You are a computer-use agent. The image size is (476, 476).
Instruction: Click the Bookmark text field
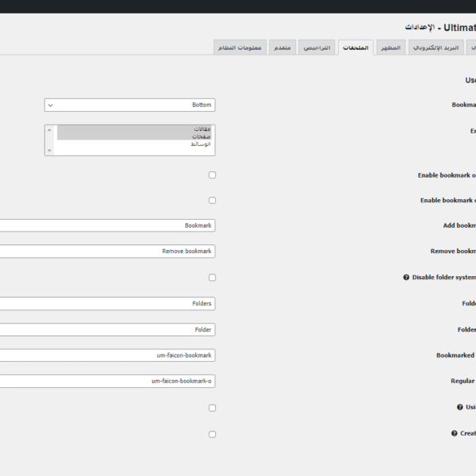tap(107, 225)
